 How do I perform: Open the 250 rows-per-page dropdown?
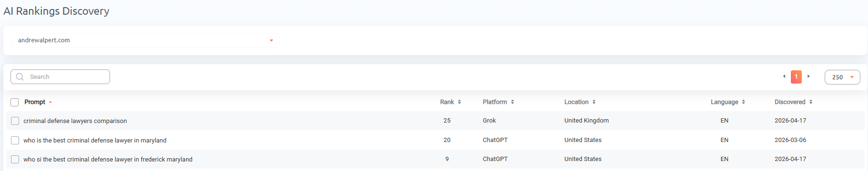click(x=842, y=77)
